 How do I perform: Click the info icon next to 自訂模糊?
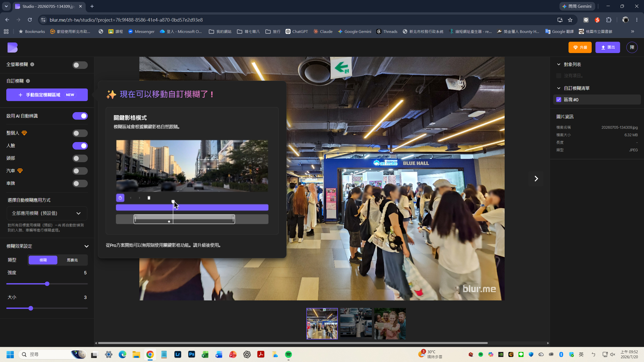(28, 81)
